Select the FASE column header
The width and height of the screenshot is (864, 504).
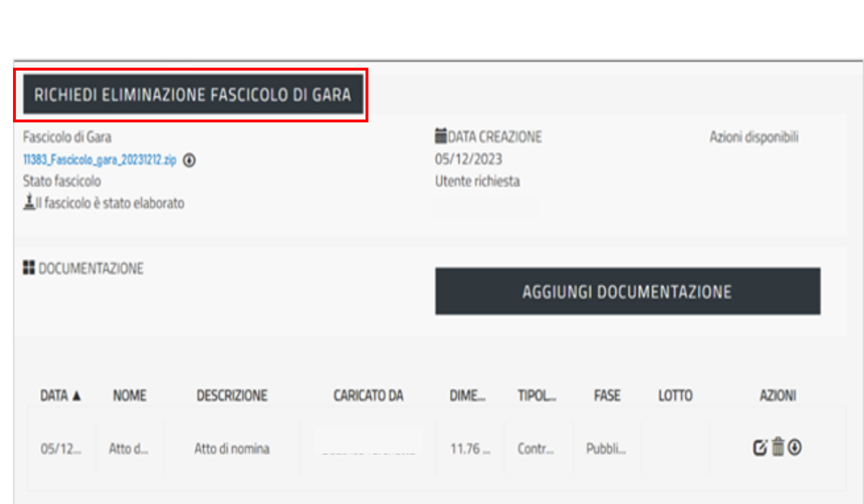point(607,396)
